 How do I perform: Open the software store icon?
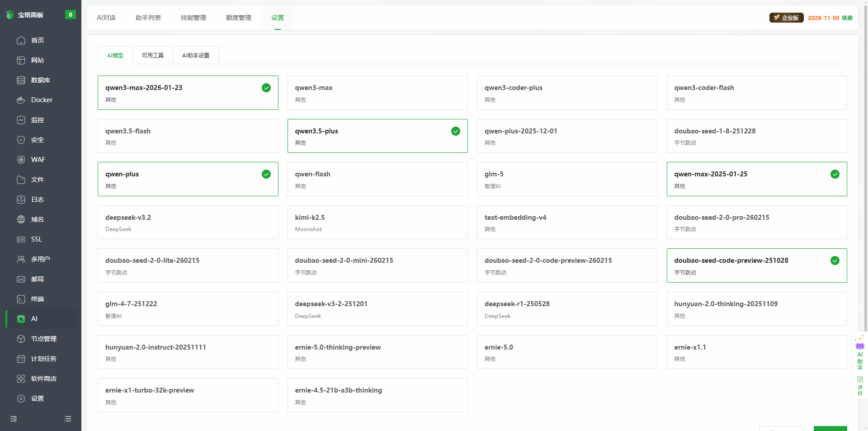[21, 379]
